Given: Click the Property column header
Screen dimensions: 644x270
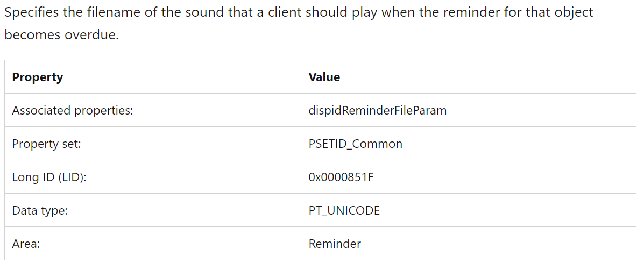Looking at the screenshot, I should (x=37, y=77).
